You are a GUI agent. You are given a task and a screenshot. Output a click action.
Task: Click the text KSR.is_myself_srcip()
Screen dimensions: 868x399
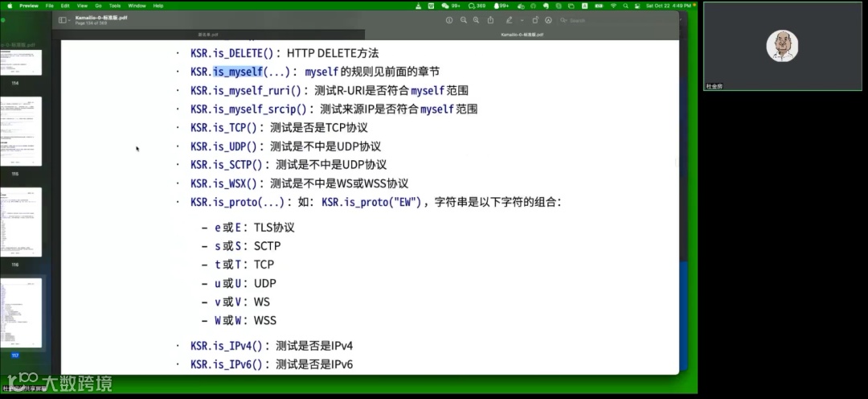click(249, 109)
